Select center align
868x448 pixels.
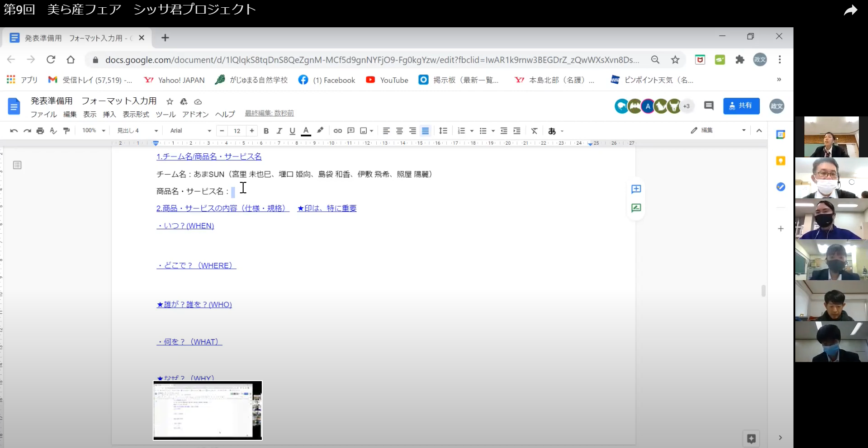coord(399,131)
